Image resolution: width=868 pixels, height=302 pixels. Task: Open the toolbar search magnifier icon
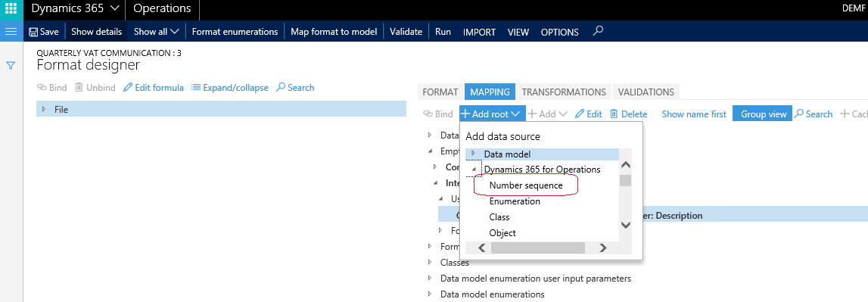(597, 31)
